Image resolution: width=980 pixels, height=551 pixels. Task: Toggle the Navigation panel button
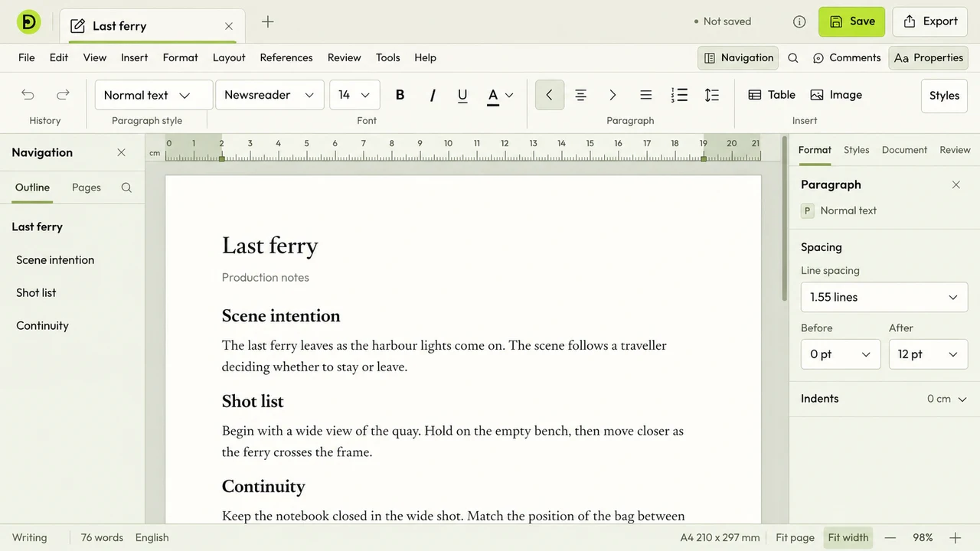(738, 58)
